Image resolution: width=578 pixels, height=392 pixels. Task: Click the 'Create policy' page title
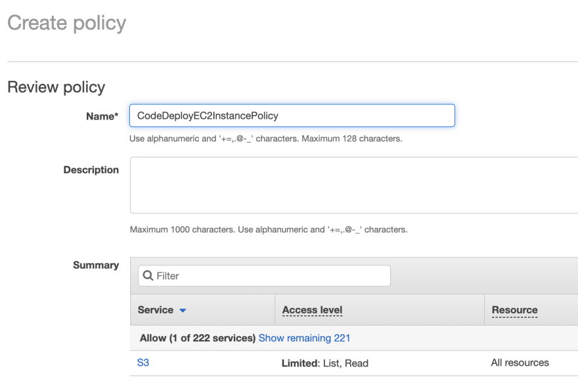point(67,23)
